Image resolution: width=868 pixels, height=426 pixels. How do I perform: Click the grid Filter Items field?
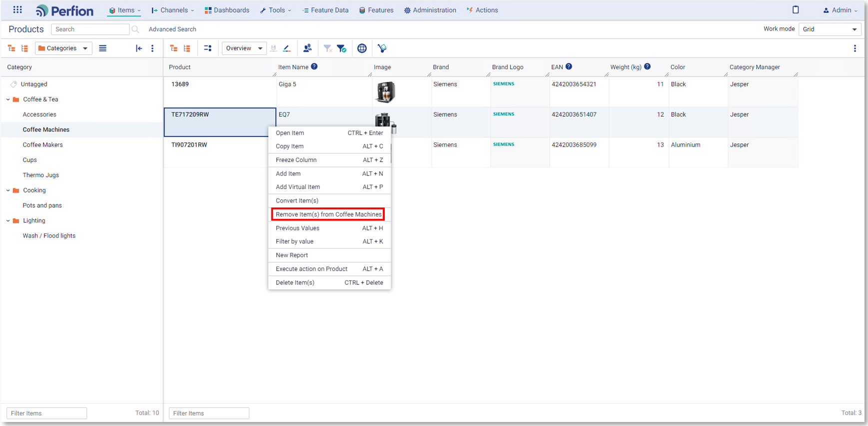pyautogui.click(x=209, y=413)
